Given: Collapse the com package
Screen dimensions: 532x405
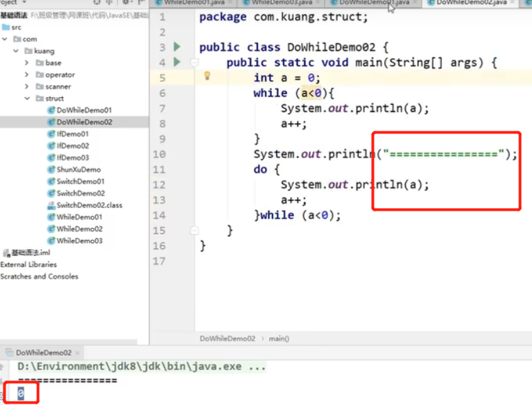Looking at the screenshot, I should click(5, 39).
